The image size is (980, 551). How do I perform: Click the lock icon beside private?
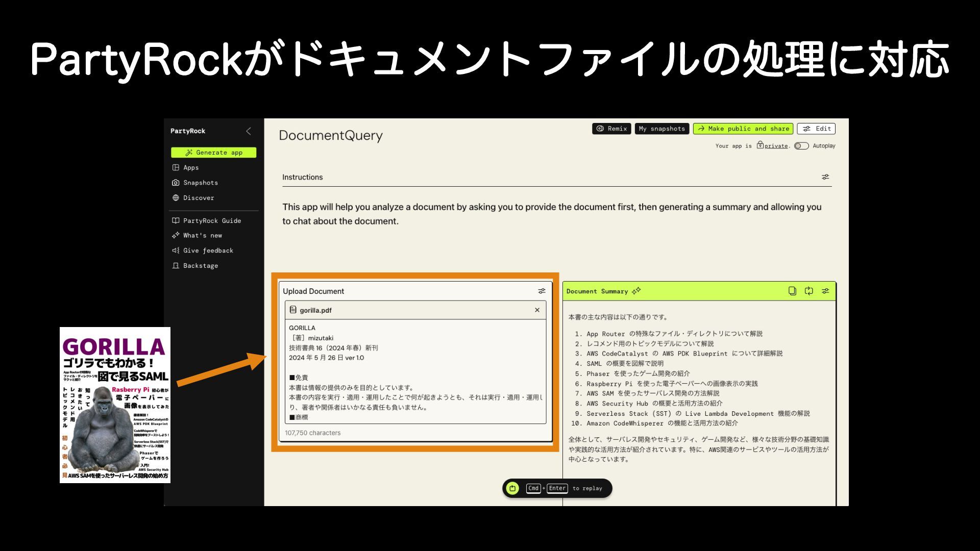click(760, 145)
